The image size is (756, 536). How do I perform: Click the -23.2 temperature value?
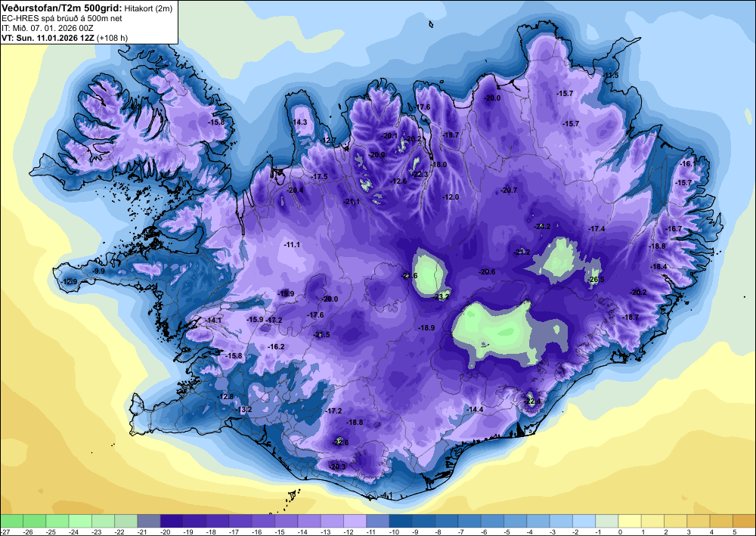pos(442,297)
